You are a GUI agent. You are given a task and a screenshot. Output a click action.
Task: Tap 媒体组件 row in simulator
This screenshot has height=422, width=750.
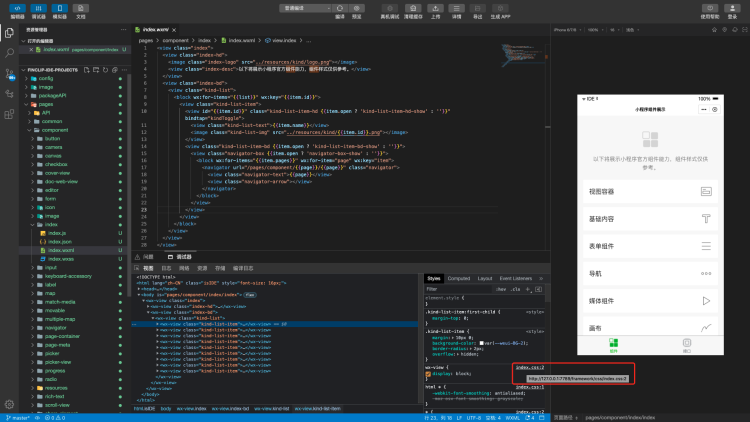tap(650, 301)
